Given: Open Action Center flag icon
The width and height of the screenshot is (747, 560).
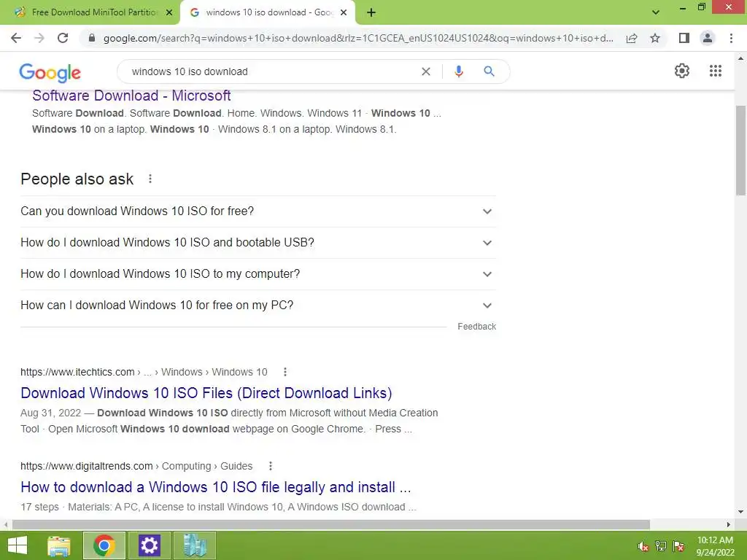Looking at the screenshot, I should (x=678, y=546).
